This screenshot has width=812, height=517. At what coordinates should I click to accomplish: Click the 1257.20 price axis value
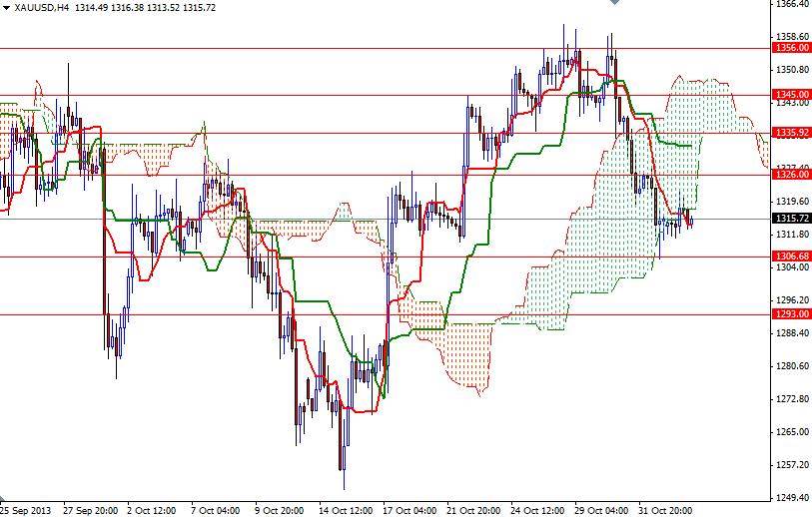coord(792,465)
